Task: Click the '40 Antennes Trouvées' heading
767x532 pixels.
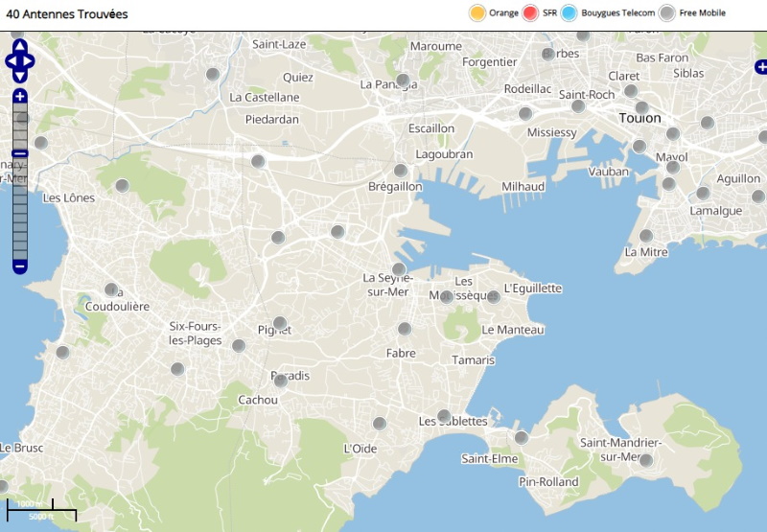Action: point(67,14)
